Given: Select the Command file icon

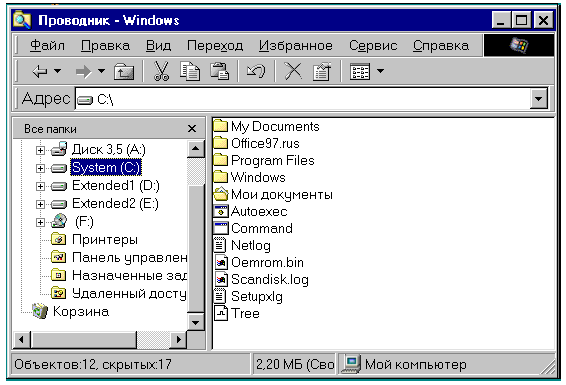Looking at the screenshot, I should [221, 228].
